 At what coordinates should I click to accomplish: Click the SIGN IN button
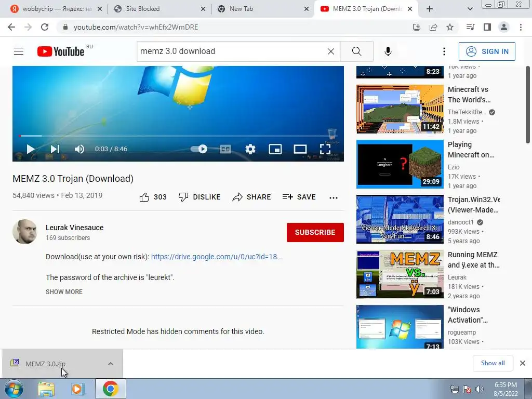tap(487, 51)
